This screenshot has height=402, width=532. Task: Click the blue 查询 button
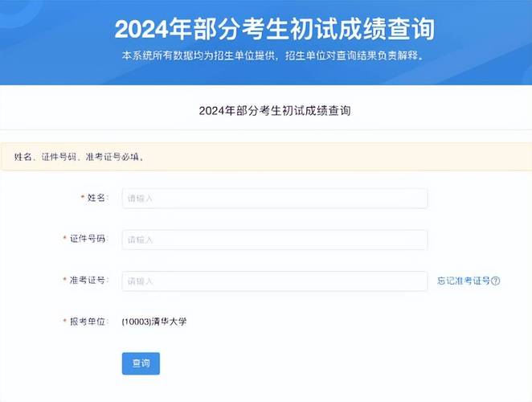[x=141, y=363]
